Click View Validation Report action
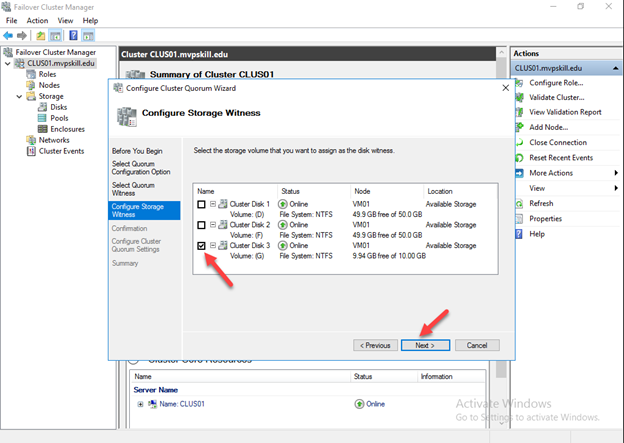Image resolution: width=624 pixels, height=443 pixels. click(565, 112)
